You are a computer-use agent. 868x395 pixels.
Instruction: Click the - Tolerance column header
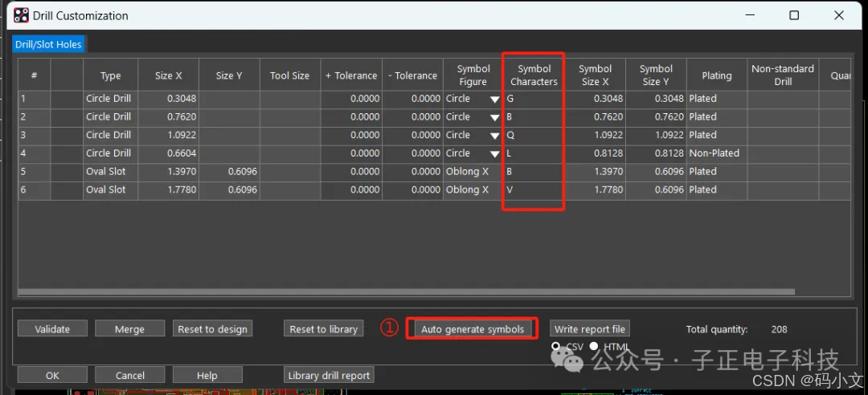[411, 75]
